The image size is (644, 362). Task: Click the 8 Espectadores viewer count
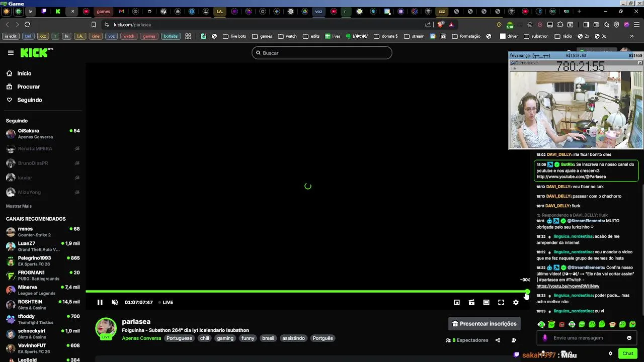(467, 340)
